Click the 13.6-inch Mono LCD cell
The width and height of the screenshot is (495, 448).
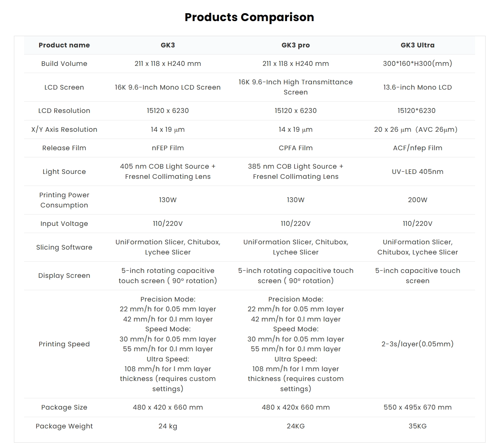tap(418, 87)
